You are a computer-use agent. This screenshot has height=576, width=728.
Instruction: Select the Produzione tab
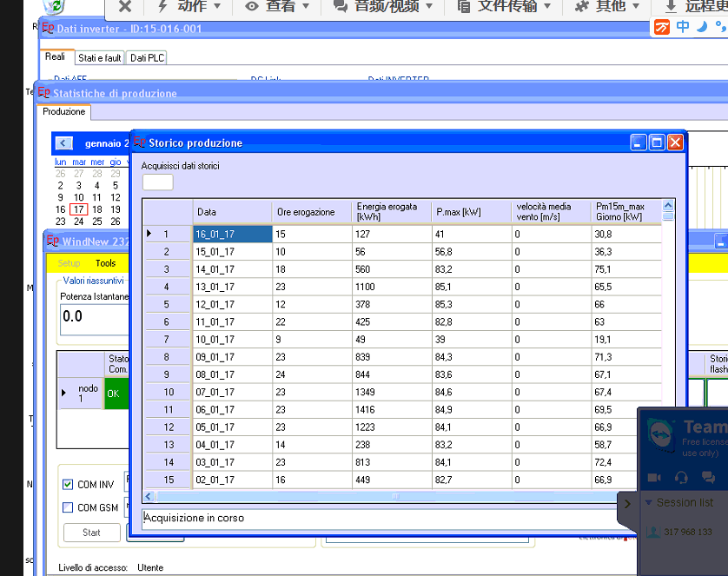click(x=64, y=112)
